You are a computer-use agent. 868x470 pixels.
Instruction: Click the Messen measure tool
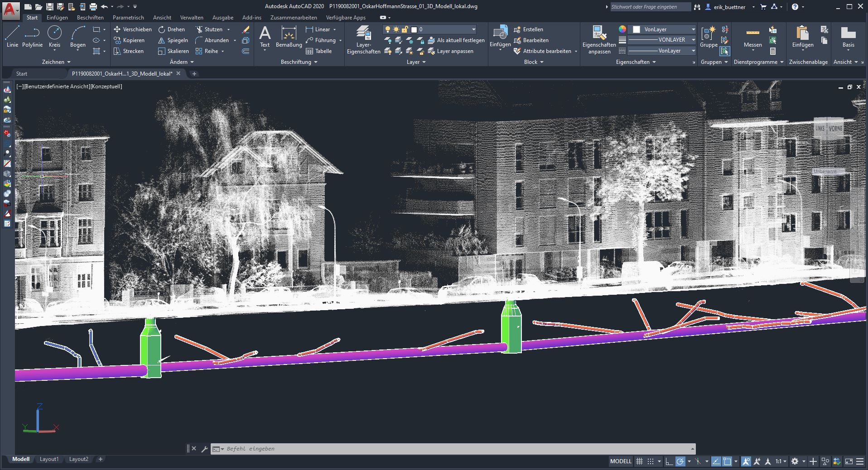pyautogui.click(x=752, y=37)
